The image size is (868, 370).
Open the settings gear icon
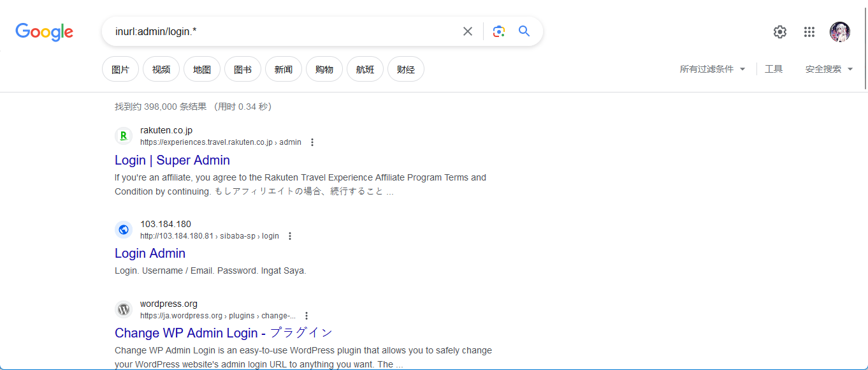[x=780, y=32]
